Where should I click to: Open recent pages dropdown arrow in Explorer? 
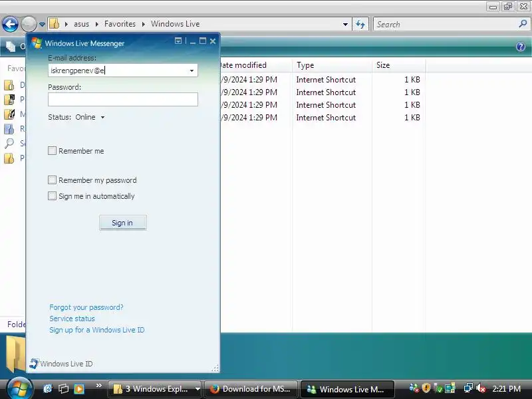coord(42,25)
